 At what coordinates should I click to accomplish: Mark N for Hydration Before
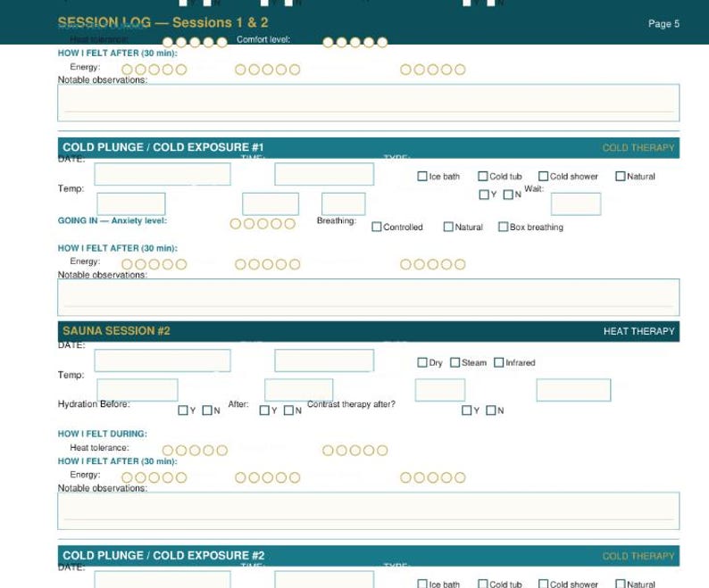pyautogui.click(x=207, y=410)
